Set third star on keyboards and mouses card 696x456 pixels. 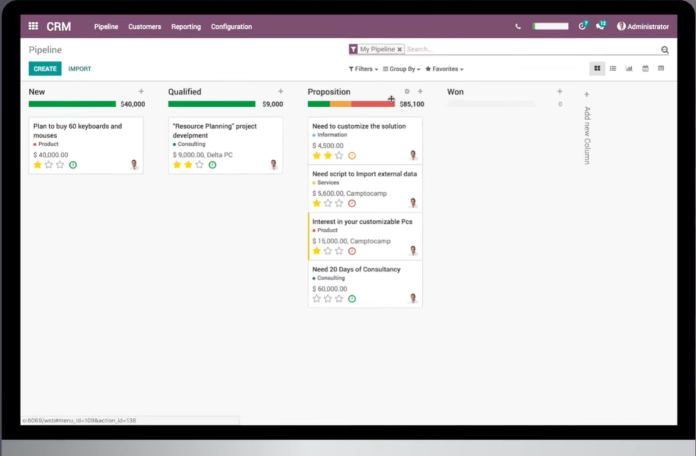pos(60,165)
